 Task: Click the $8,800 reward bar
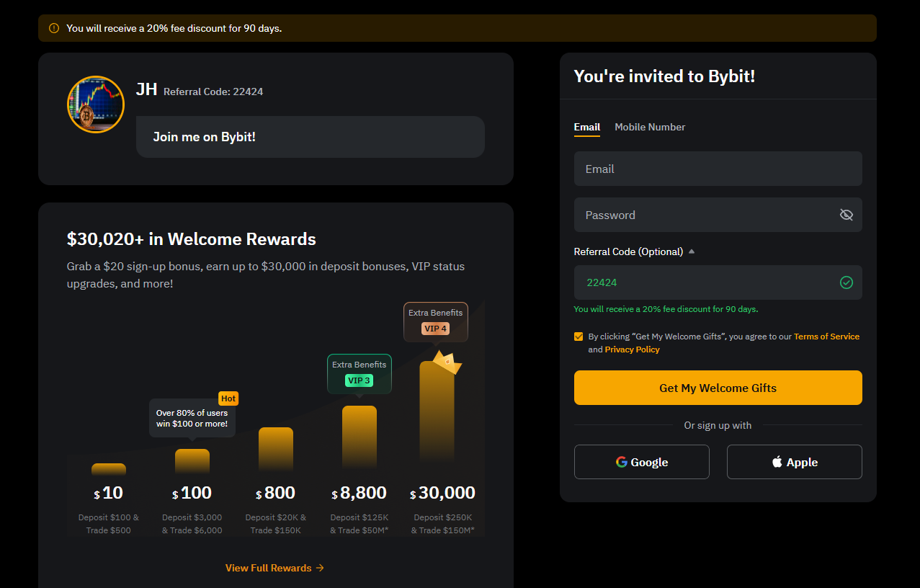coord(359,439)
